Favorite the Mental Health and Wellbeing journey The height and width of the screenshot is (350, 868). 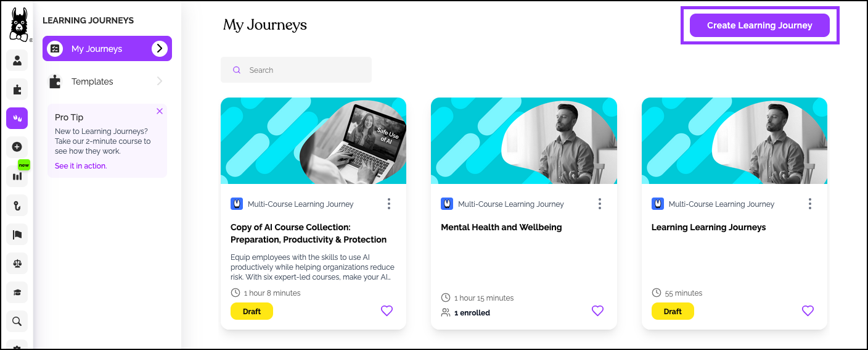[x=597, y=311]
